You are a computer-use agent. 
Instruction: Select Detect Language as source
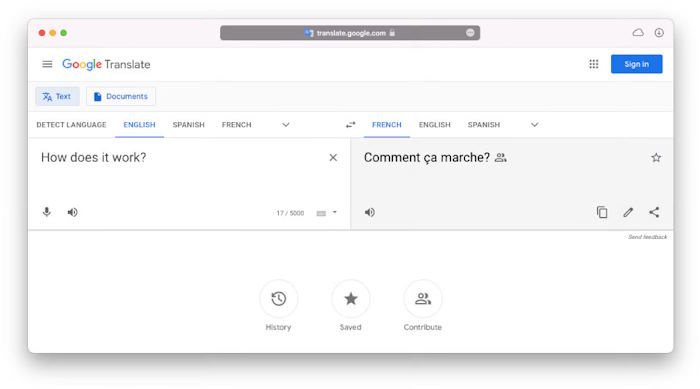pyautogui.click(x=71, y=125)
